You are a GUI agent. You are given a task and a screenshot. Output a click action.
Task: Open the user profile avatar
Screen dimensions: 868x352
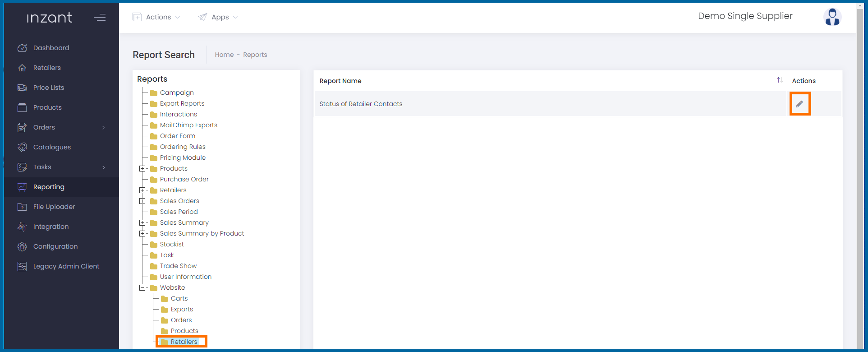coord(832,17)
